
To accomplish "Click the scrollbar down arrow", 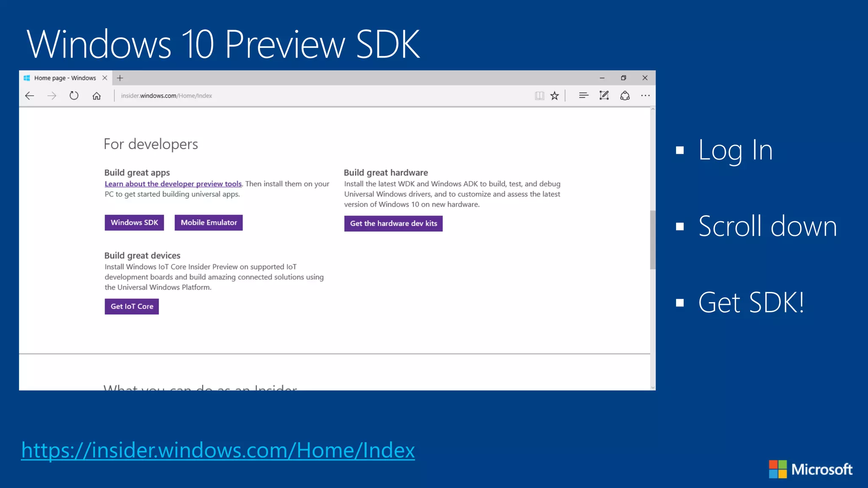I will tap(653, 387).
